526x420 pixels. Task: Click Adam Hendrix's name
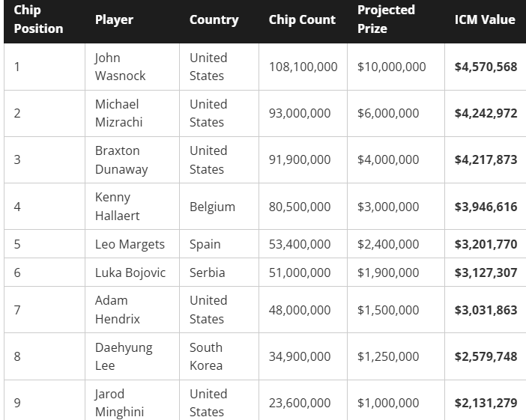tap(117, 309)
